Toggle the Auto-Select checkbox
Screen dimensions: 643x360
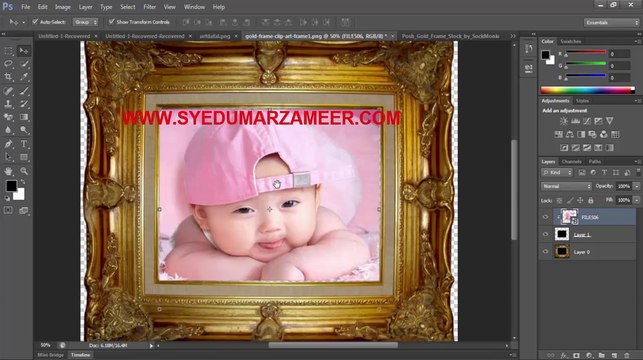click(x=35, y=21)
